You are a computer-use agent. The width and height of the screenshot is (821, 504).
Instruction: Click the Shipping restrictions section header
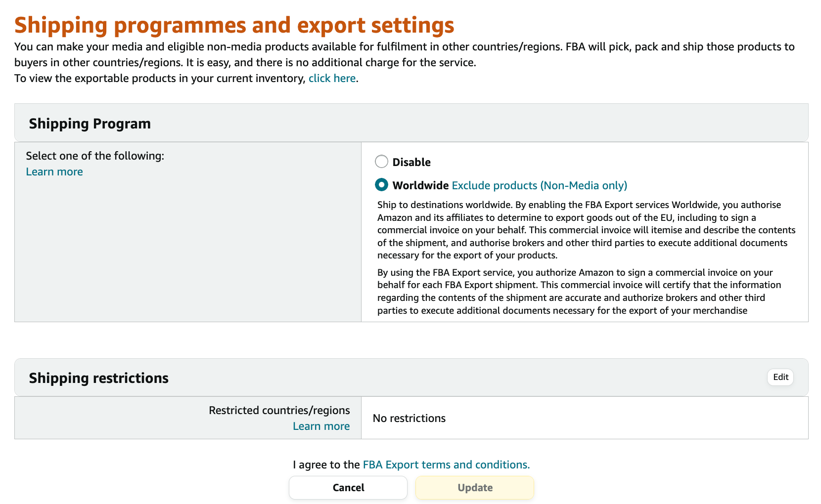[x=98, y=378]
